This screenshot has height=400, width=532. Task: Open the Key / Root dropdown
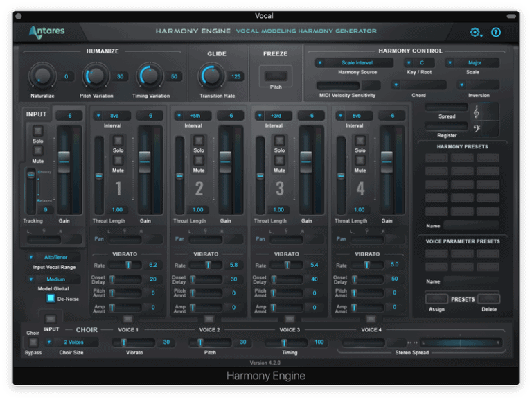[419, 63]
